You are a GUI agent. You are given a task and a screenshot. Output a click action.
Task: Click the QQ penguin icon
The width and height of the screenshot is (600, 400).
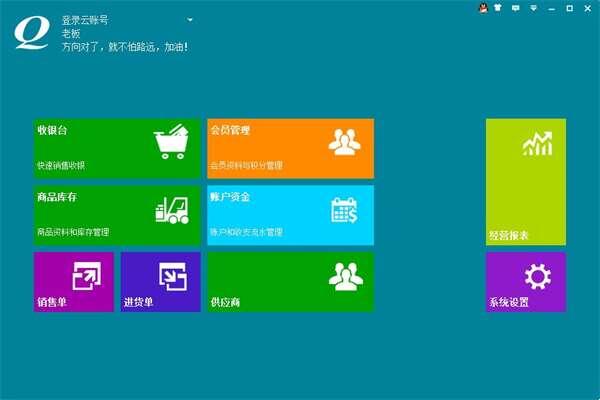pyautogui.click(x=482, y=8)
